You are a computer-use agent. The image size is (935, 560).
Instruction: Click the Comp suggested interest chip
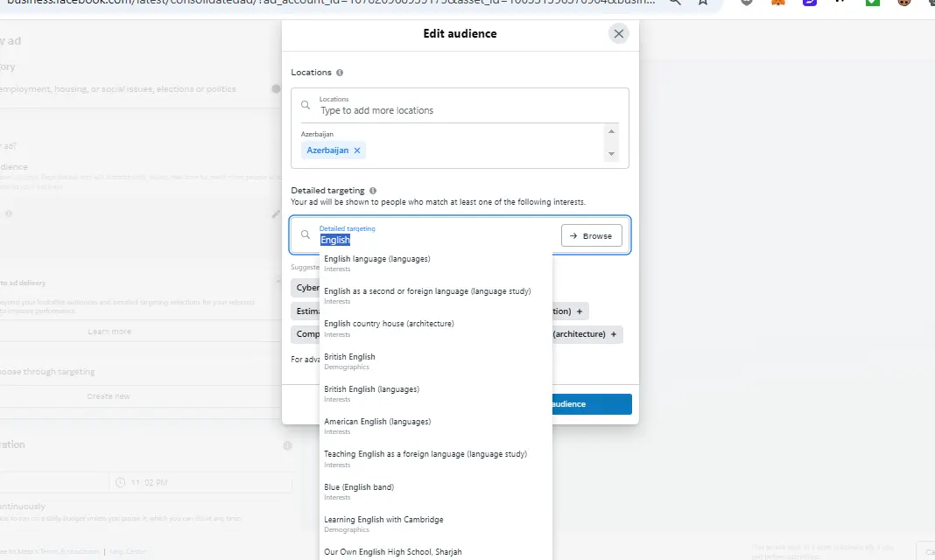pyautogui.click(x=306, y=334)
